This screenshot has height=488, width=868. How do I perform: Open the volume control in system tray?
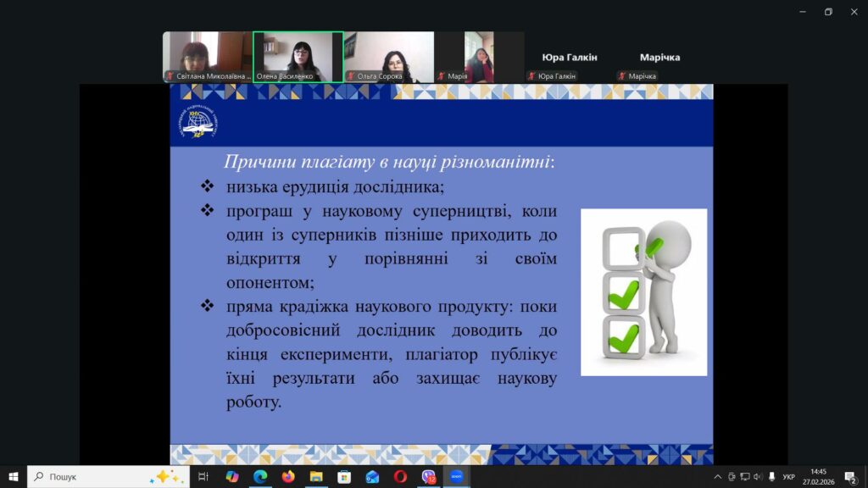coord(758,477)
